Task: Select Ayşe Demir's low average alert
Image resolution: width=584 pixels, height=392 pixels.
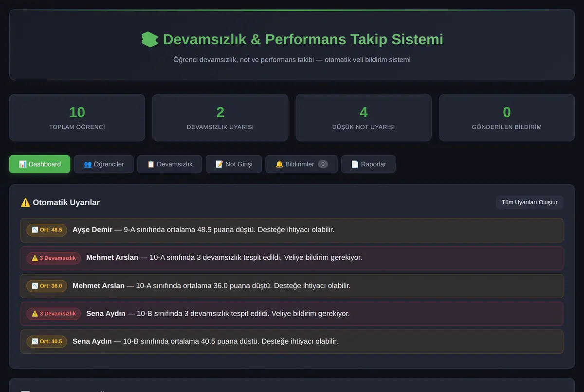Action: (292, 230)
